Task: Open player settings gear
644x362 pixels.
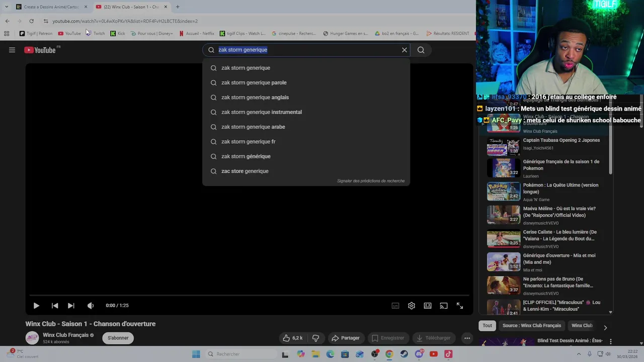Action: 412,306
